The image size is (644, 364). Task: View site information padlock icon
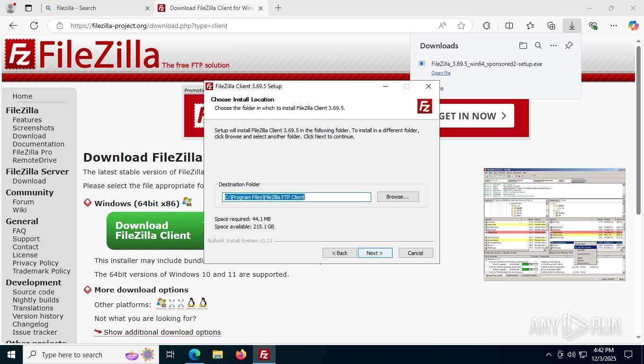click(59, 26)
